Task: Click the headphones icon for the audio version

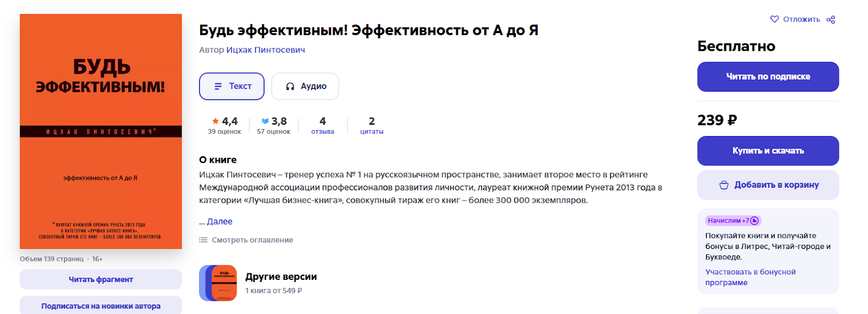Action: click(x=290, y=86)
